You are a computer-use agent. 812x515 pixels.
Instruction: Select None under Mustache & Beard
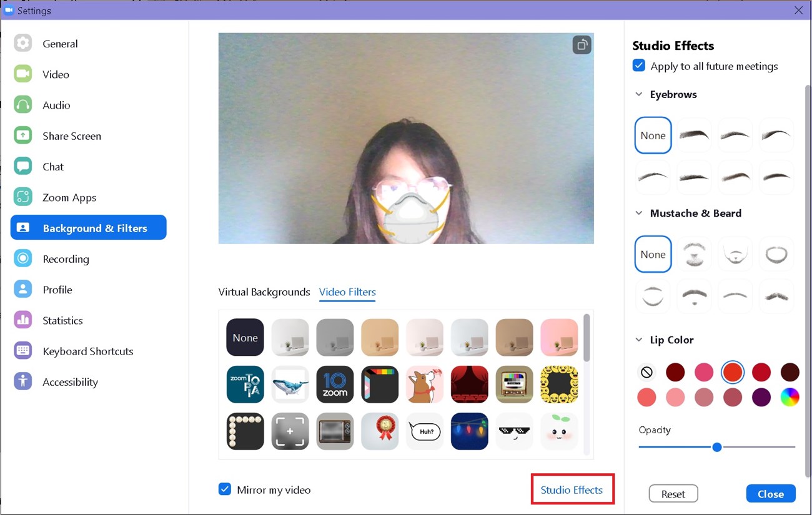(x=653, y=254)
